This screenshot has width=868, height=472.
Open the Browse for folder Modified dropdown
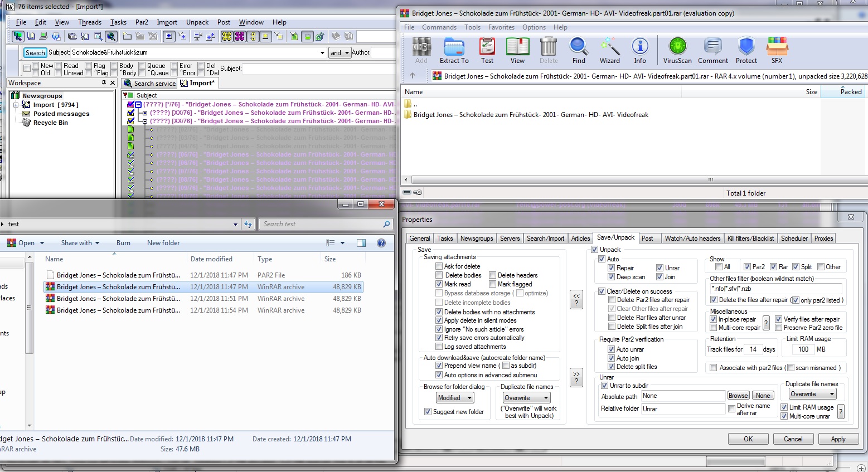click(x=455, y=398)
